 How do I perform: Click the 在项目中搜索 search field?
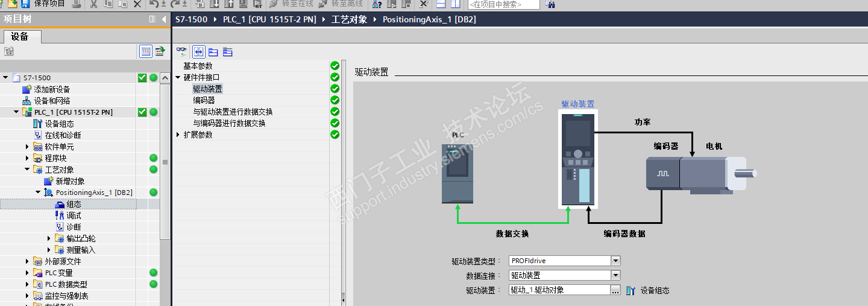coord(503,4)
